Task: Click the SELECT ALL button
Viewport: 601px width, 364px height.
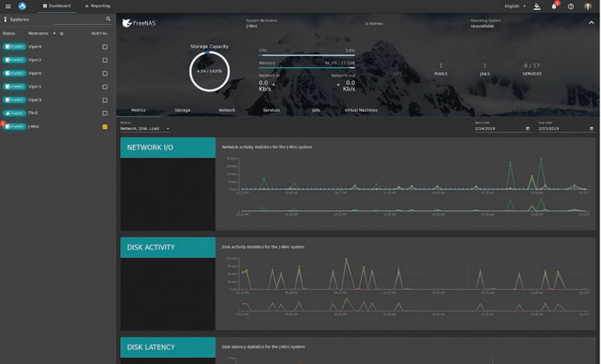Action: click(x=99, y=33)
